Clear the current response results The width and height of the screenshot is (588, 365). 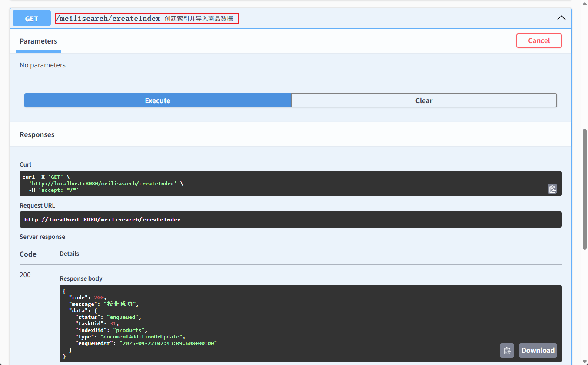coord(424,100)
